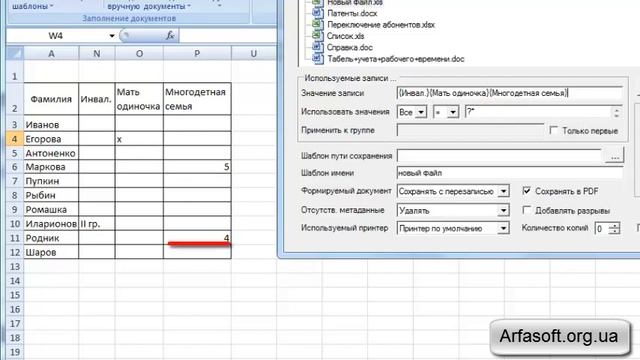
Task: Open the Формируемый документ dropdown
Action: click(504, 191)
